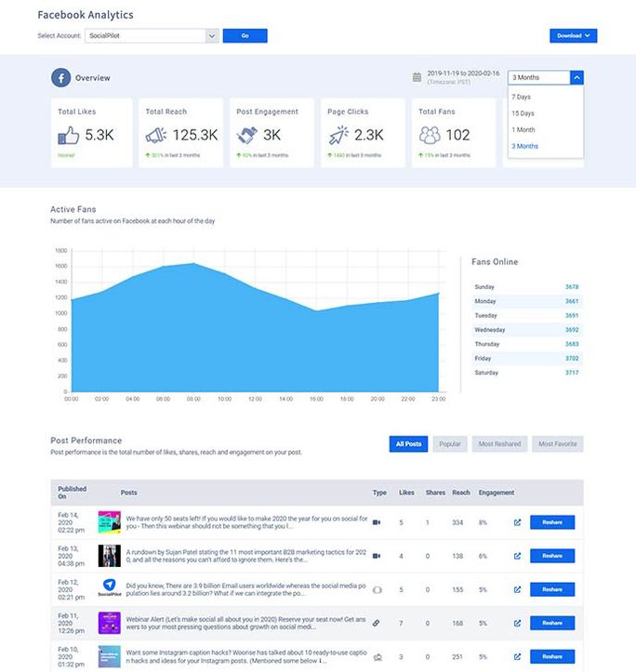This screenshot has height=672, width=636.
Task: Click the megaphone Total Reach icon
Action: (156, 135)
